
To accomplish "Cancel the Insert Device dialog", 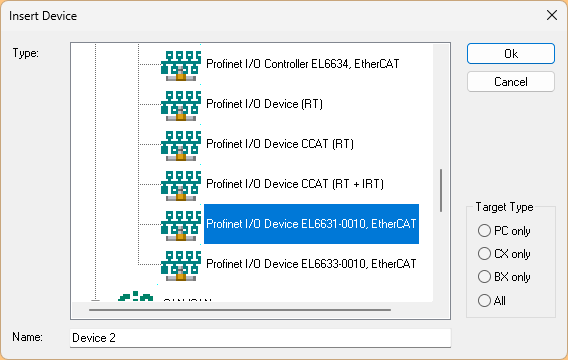I will 511,81.
